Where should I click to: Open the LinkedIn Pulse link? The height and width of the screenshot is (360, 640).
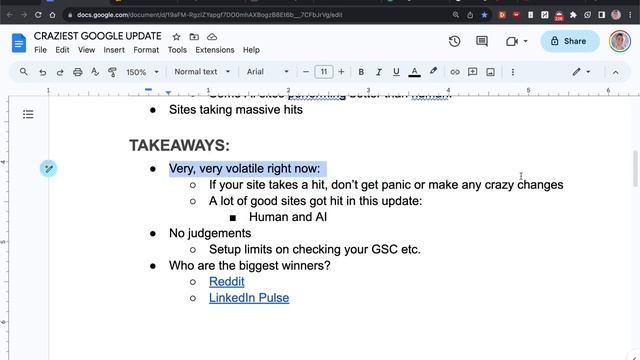tap(249, 298)
